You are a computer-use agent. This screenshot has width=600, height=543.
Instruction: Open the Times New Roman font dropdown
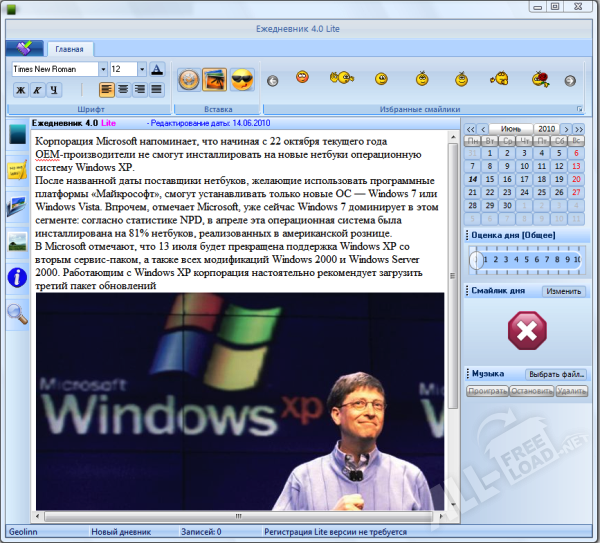click(103, 69)
